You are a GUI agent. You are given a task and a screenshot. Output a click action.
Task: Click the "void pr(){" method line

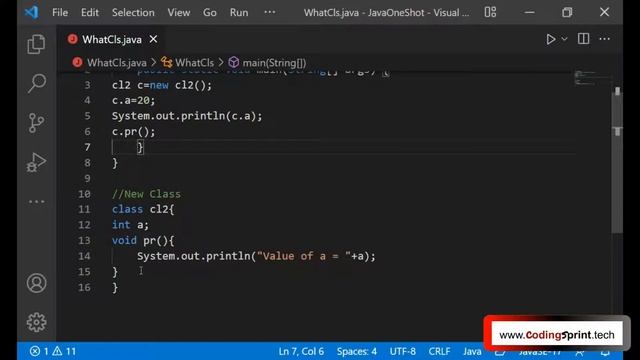[143, 240]
